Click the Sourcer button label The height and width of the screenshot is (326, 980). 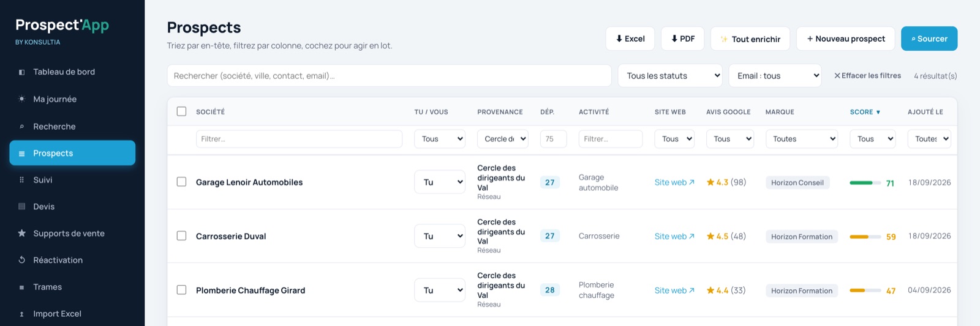pyautogui.click(x=932, y=39)
